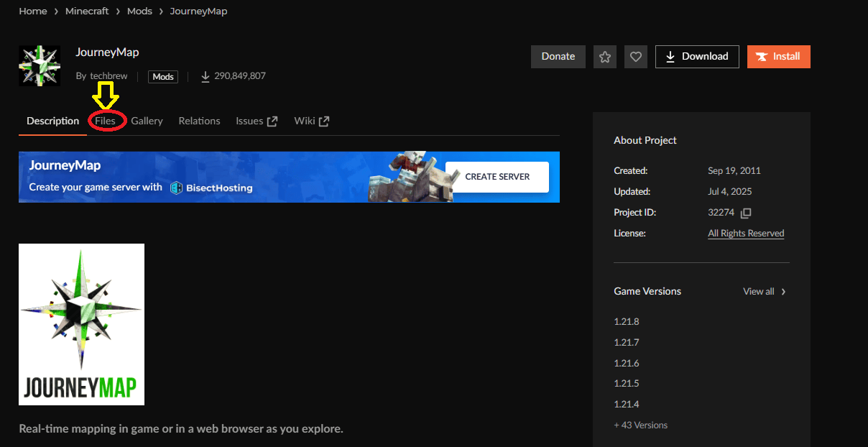Image resolution: width=868 pixels, height=447 pixels.
Task: Click the Donate button
Action: [x=558, y=57]
